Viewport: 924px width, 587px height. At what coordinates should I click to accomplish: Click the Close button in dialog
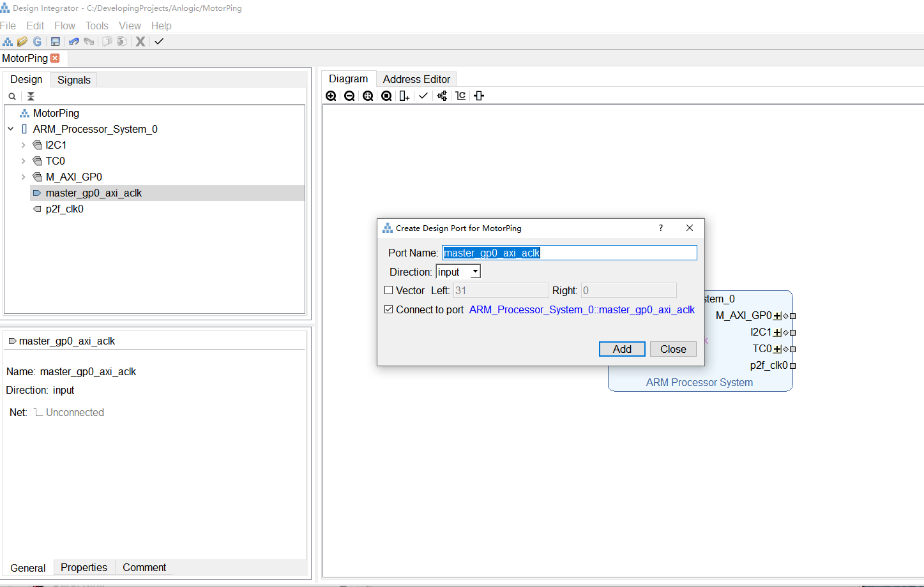pyautogui.click(x=673, y=349)
